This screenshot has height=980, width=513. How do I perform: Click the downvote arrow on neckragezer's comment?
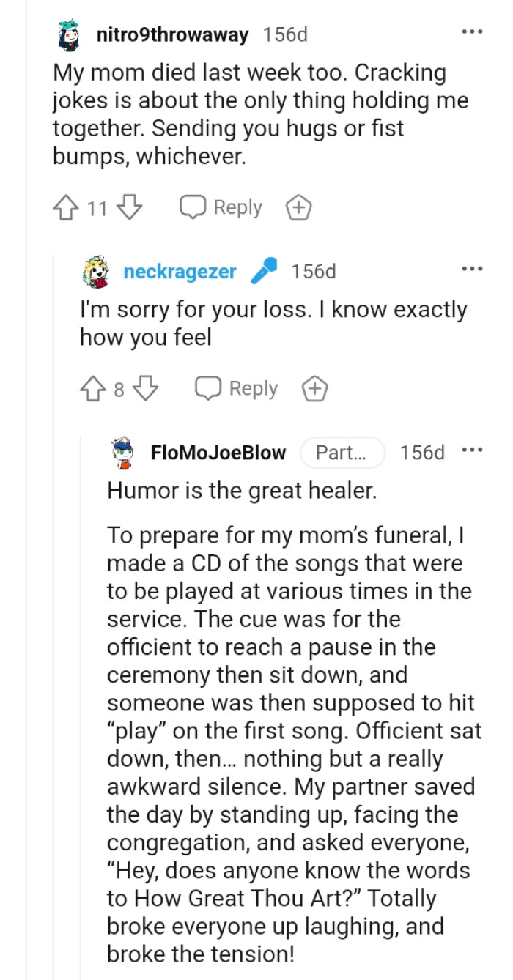(145, 389)
